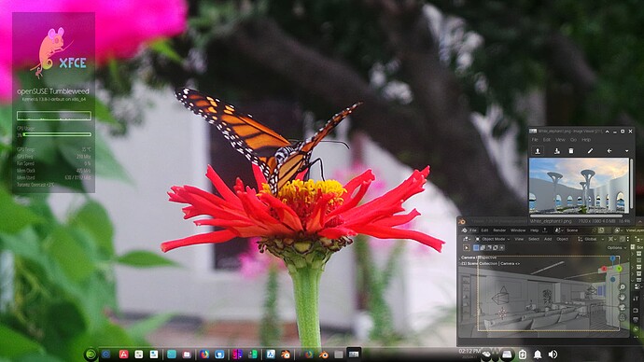Expand the Image Viewer toolbar overflow arrow
644x362 pixels.
click(627, 151)
